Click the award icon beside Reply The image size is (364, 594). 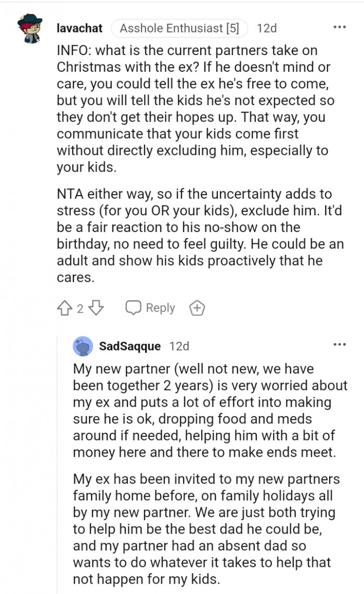[x=197, y=308]
